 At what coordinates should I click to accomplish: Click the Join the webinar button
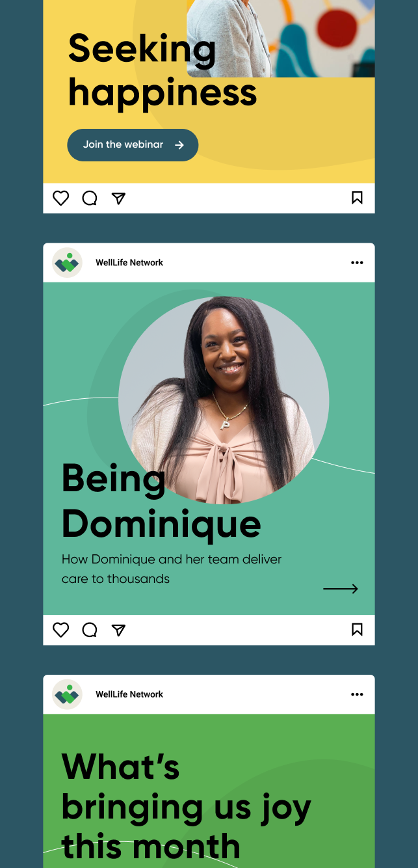133,145
